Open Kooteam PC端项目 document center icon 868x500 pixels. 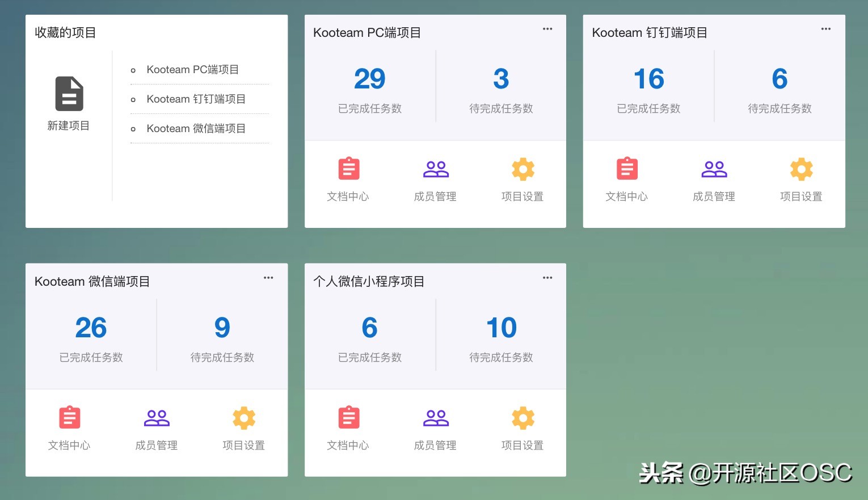point(349,168)
